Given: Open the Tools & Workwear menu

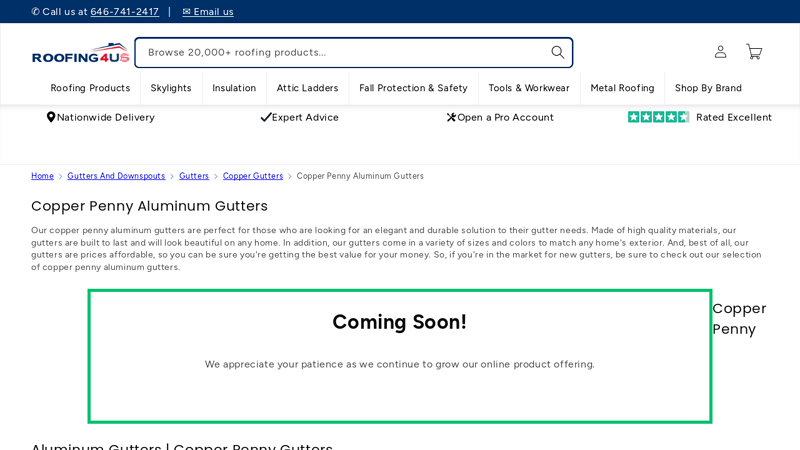Looking at the screenshot, I should click(529, 88).
